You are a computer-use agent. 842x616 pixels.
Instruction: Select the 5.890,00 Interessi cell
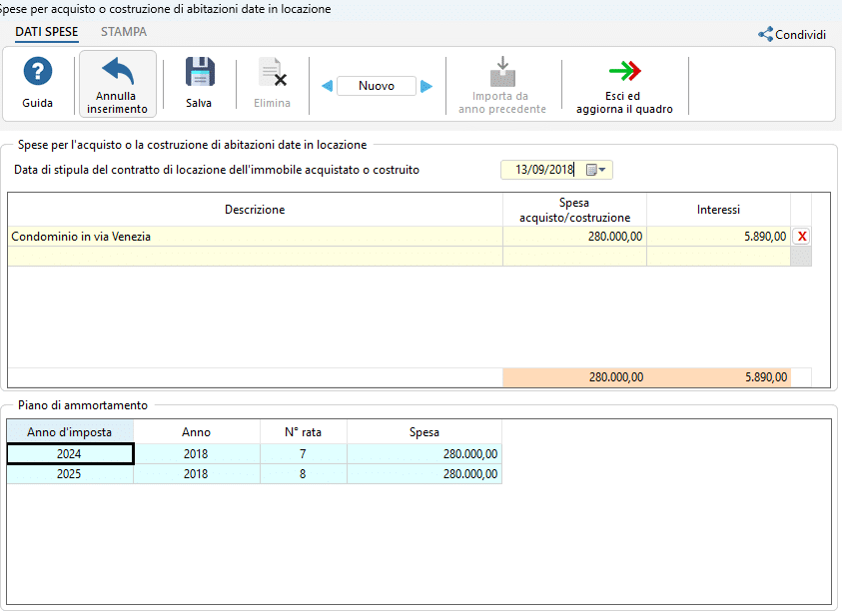point(718,236)
